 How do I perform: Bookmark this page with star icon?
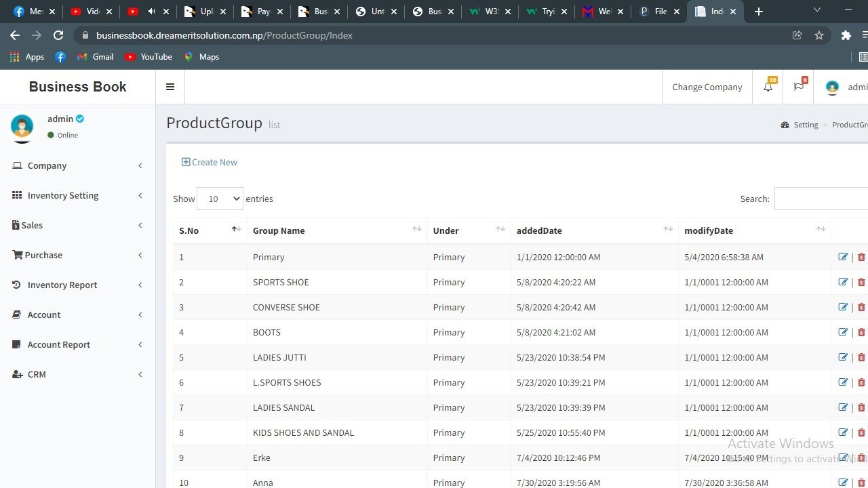[819, 35]
